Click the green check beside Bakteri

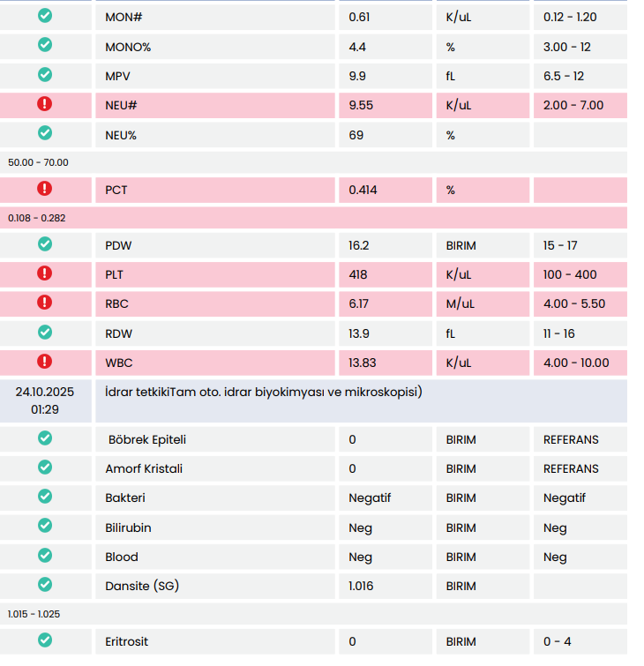(x=45, y=497)
